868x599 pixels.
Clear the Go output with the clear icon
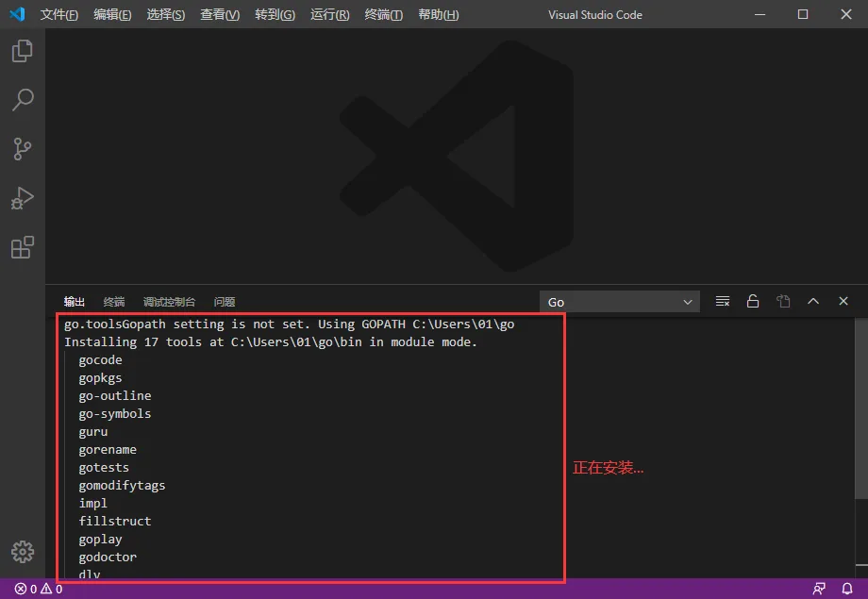point(723,301)
